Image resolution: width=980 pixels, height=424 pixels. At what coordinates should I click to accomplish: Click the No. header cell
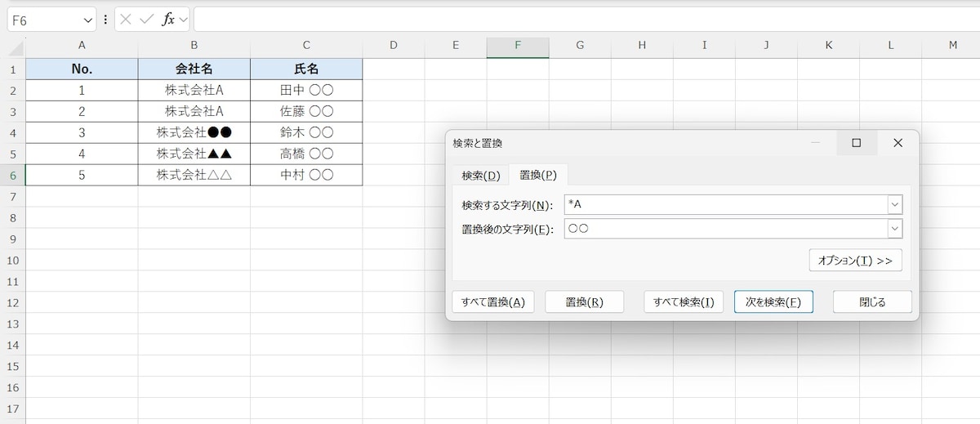pyautogui.click(x=82, y=69)
